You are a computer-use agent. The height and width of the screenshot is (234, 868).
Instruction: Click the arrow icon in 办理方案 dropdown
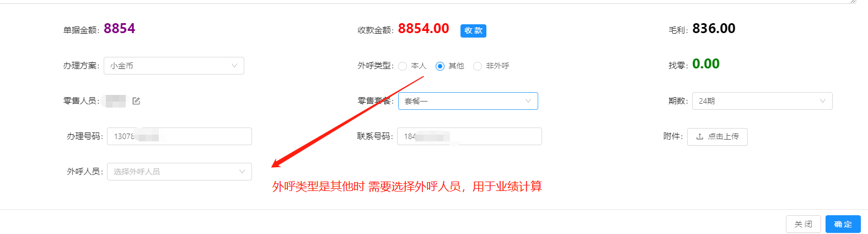coord(234,66)
